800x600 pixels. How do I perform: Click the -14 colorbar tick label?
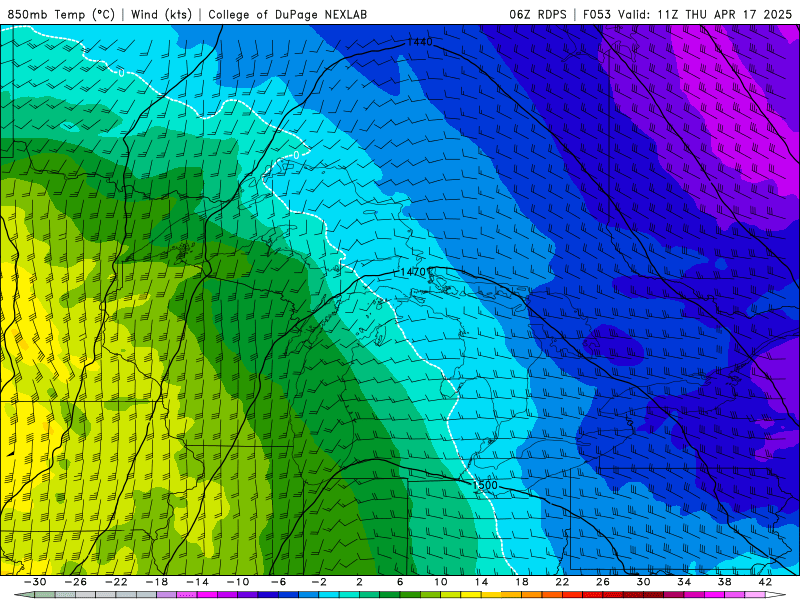197,582
